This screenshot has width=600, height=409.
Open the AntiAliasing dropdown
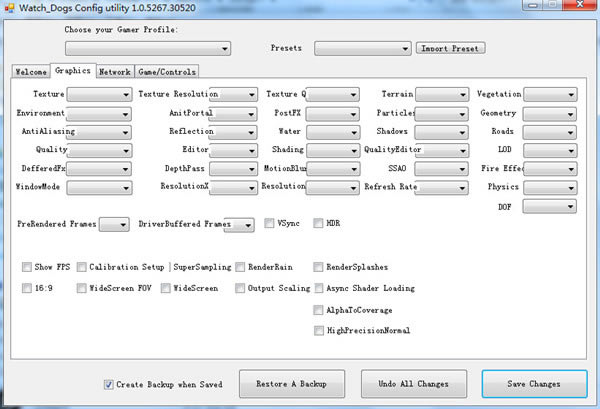(x=99, y=132)
